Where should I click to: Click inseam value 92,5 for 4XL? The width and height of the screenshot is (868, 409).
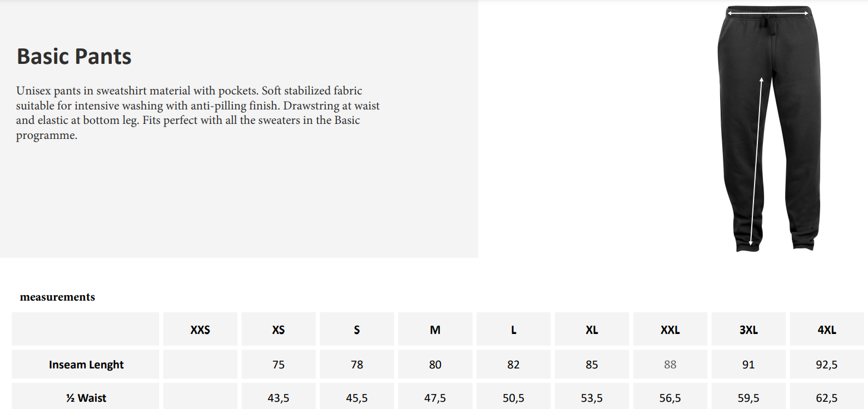827,365
